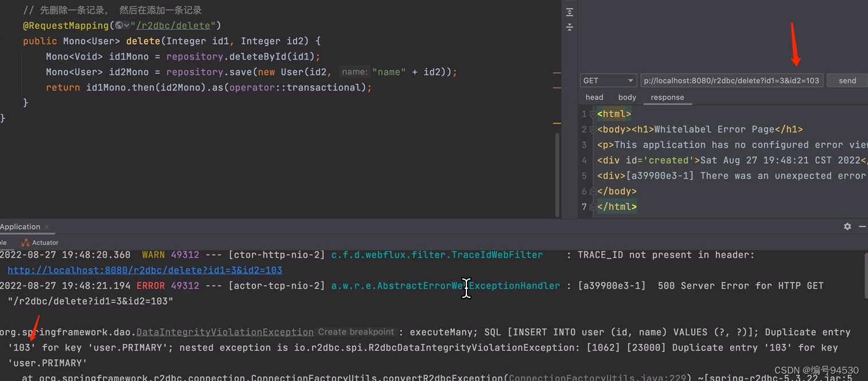Click the request URL input field
The width and height of the screenshot is (868, 381).
(732, 81)
